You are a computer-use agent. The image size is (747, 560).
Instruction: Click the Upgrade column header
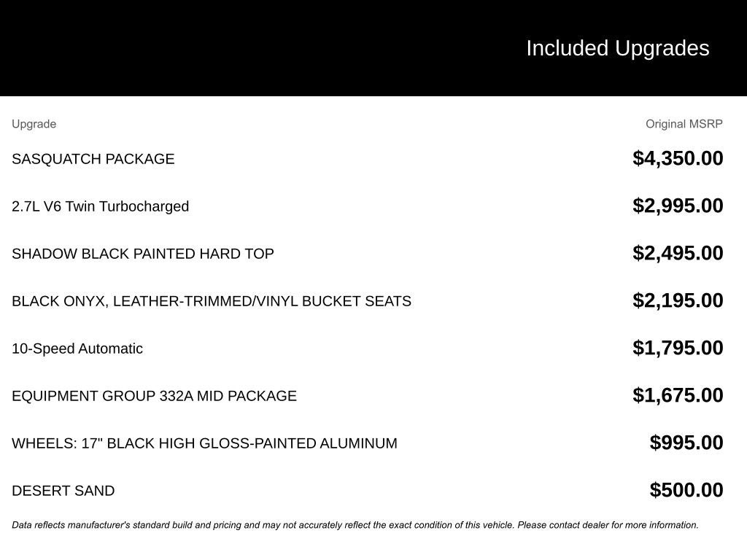pos(34,124)
